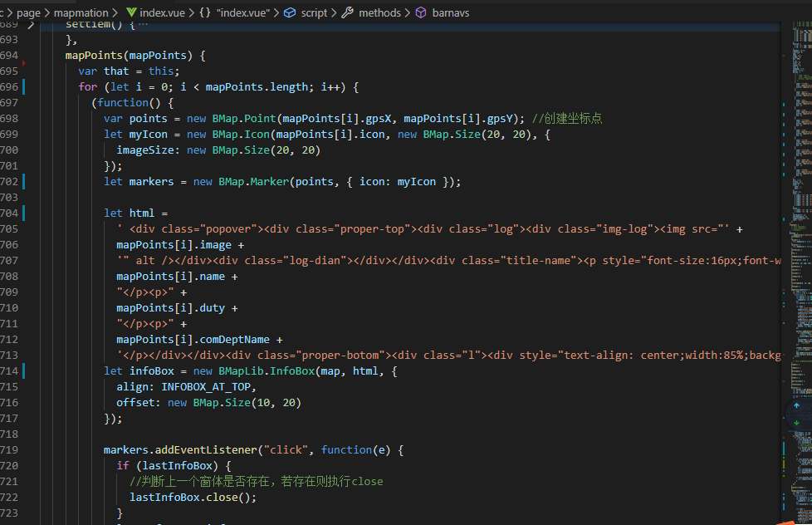Screen dimensions: 812x525
Task: Click the cube icon beside script
Action: 290,12
